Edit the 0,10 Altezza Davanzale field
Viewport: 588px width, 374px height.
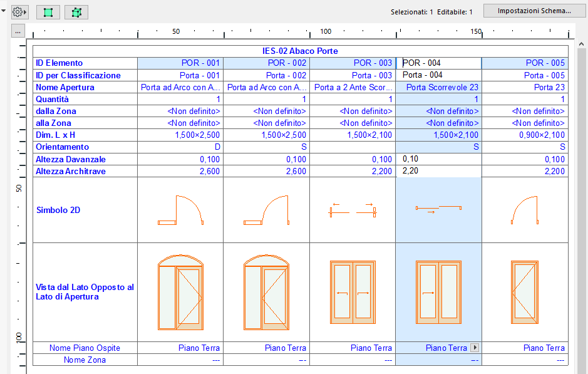[439, 159]
